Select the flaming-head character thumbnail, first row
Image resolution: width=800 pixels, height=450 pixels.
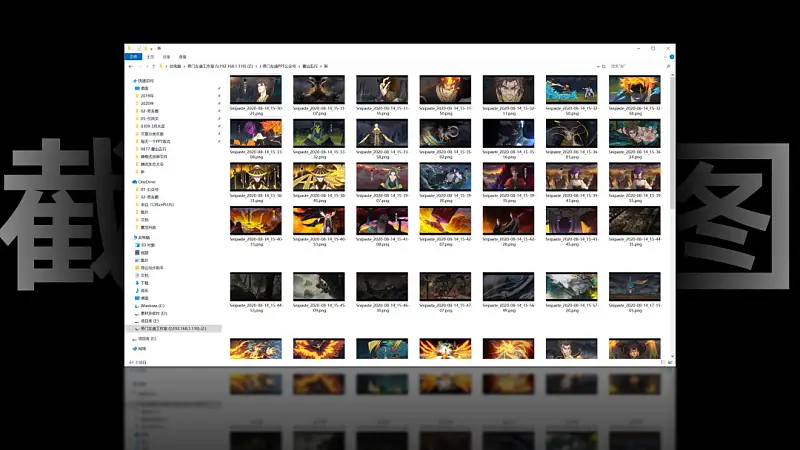[445, 89]
